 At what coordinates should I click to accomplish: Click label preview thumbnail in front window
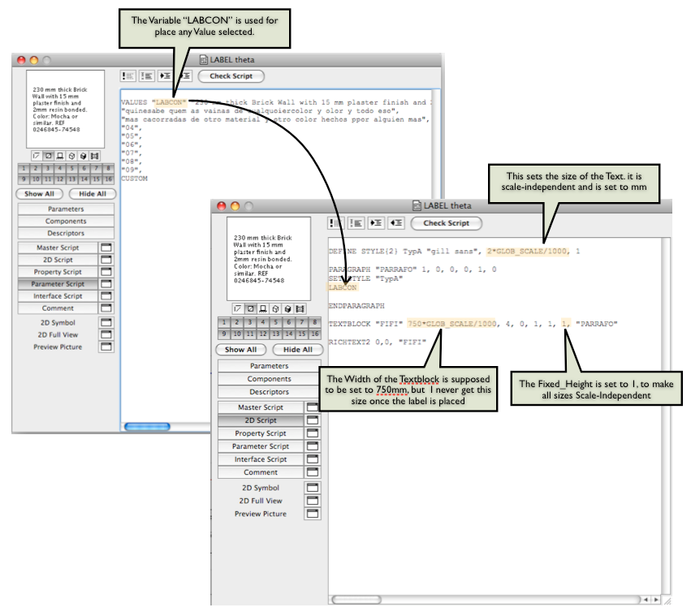269,259
